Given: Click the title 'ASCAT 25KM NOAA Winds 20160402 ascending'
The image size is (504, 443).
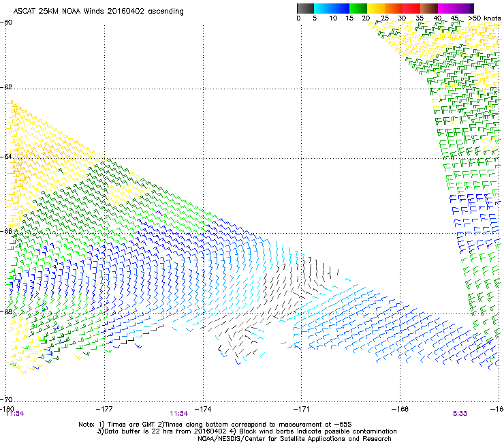Looking at the screenshot, I should pos(98,12).
